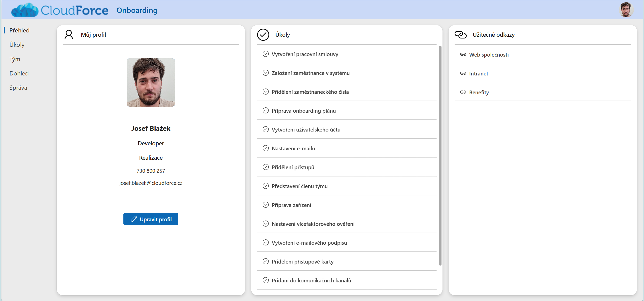
Task: Click link icon beside Web společnosti
Action: (x=463, y=55)
